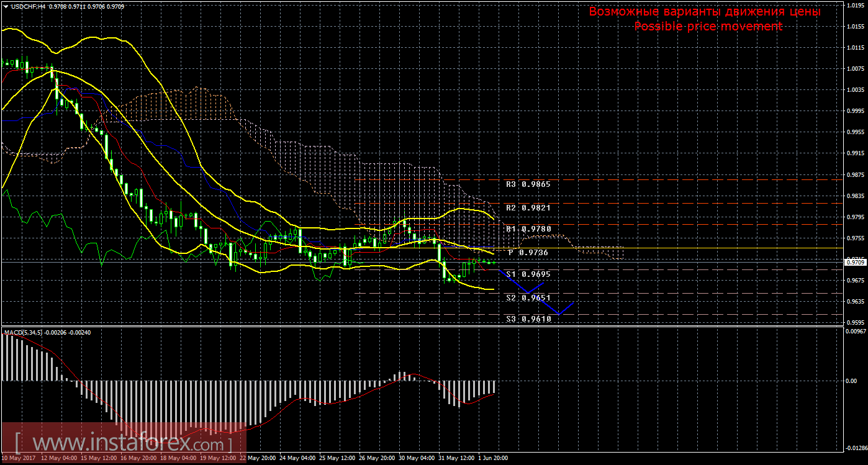868x465 pixels.
Task: Click the 10 May 2017 date label
Action: pos(19,458)
